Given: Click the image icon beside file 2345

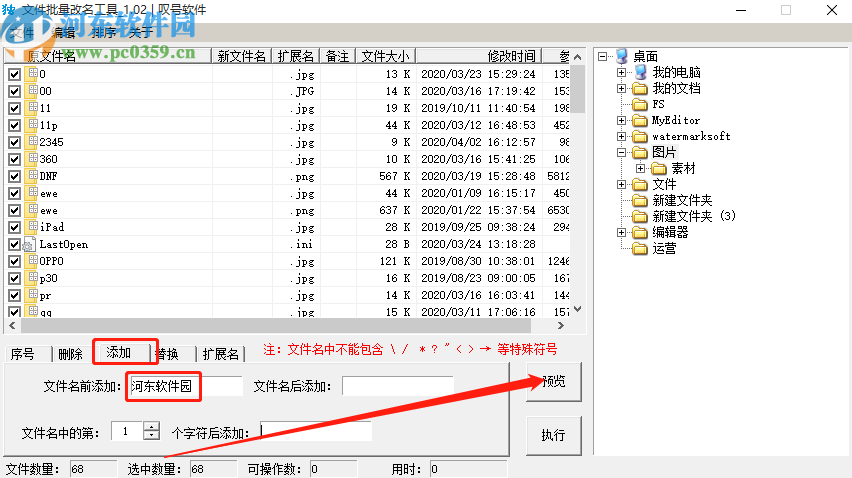Looking at the screenshot, I should pyautogui.click(x=32, y=141).
